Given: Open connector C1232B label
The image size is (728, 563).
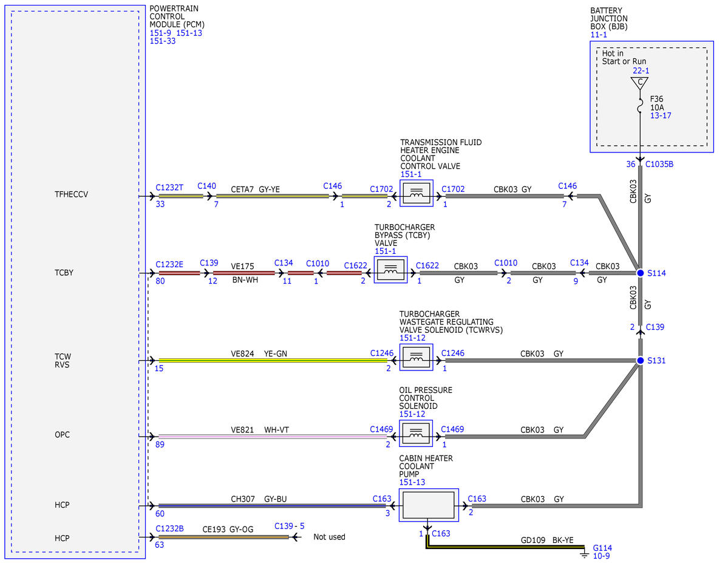Looking at the screenshot, I should click(x=169, y=528).
